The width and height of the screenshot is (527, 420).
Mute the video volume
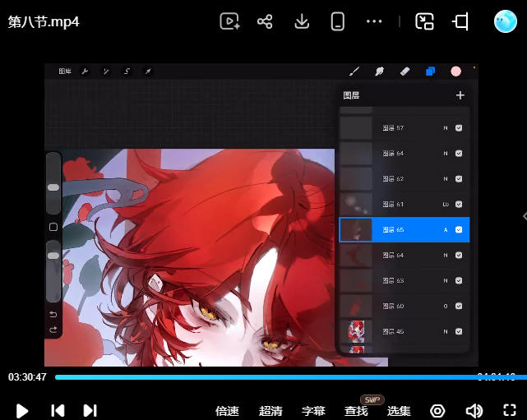pos(474,411)
